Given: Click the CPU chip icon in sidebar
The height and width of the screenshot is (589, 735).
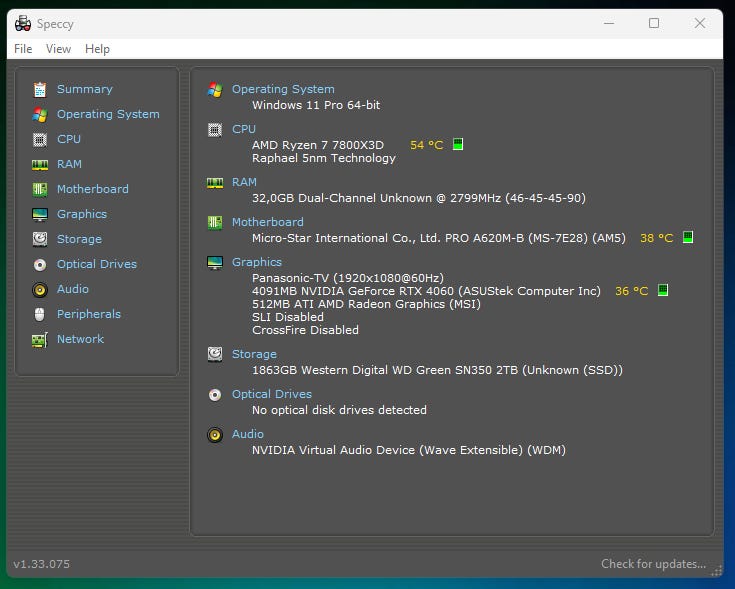Looking at the screenshot, I should pyautogui.click(x=40, y=139).
